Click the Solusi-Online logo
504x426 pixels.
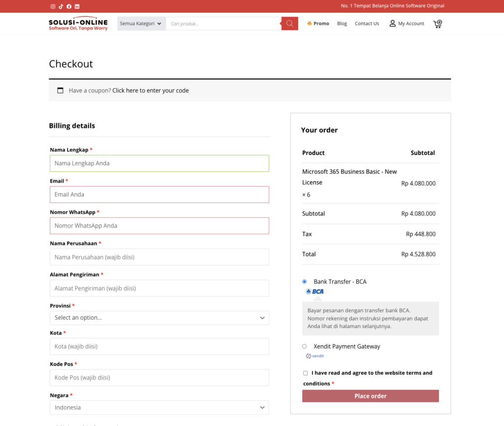(78, 24)
